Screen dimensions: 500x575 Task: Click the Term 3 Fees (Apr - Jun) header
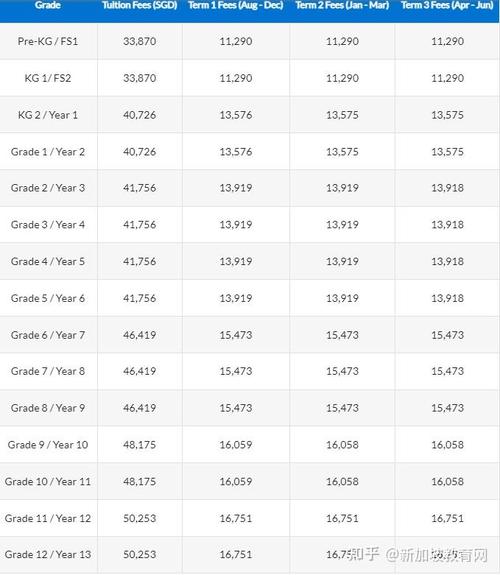pos(447,5)
